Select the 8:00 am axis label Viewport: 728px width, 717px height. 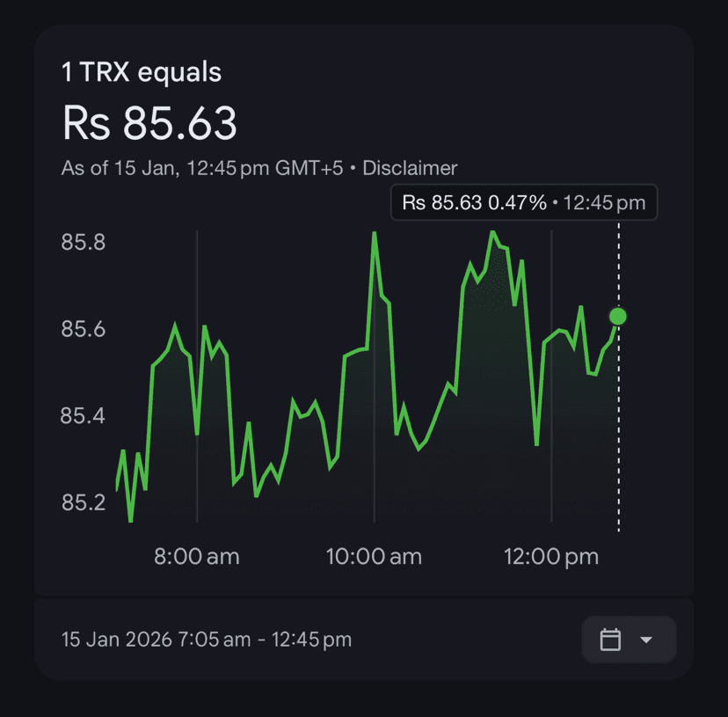196,557
